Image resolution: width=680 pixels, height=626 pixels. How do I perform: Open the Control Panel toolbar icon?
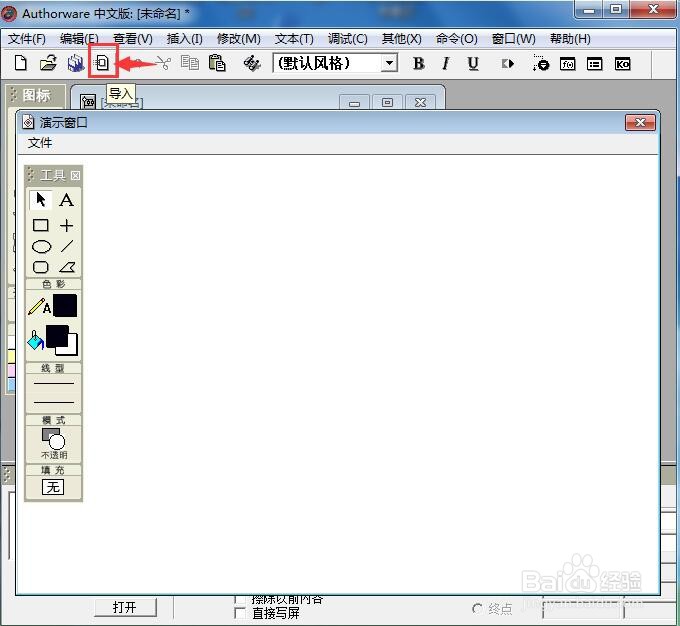click(x=540, y=63)
